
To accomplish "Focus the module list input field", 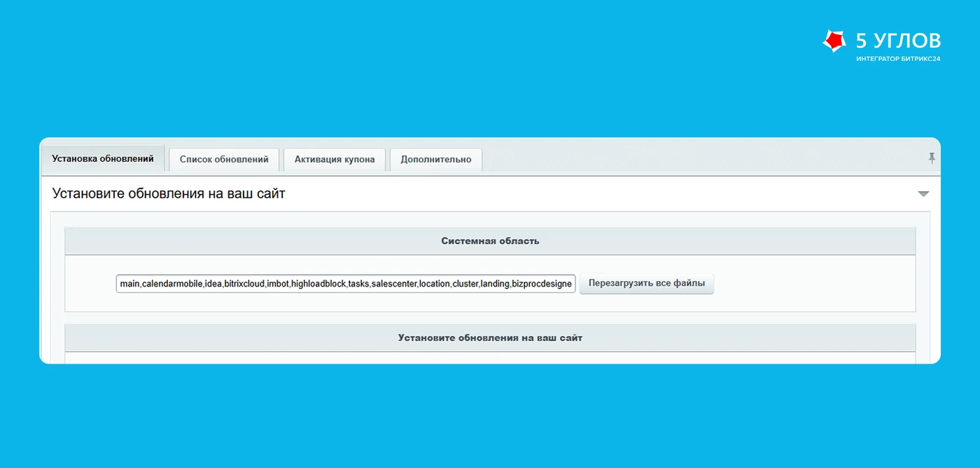I will 346,284.
